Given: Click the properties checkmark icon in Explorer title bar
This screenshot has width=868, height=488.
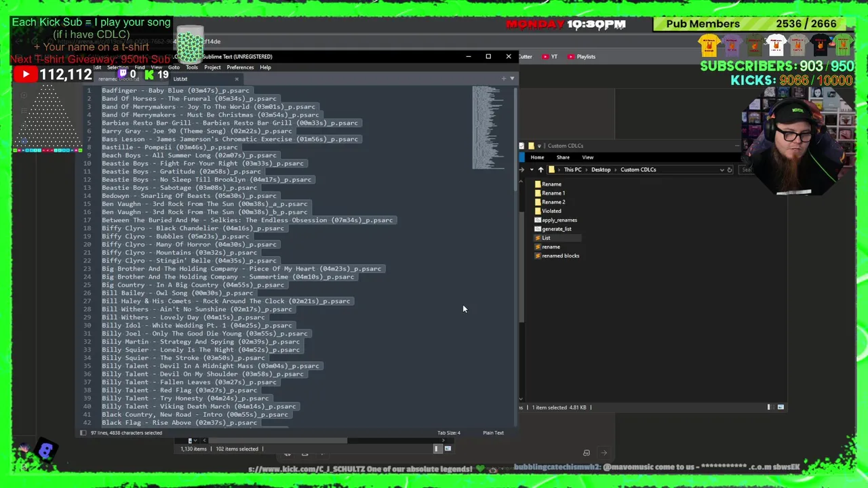Looking at the screenshot, I should pos(522,146).
